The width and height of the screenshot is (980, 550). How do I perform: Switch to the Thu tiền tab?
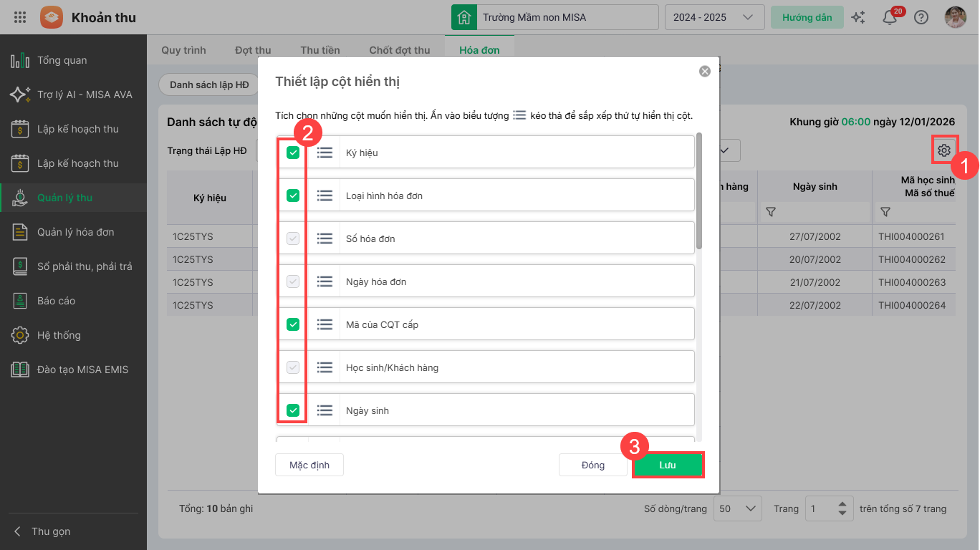click(x=320, y=50)
